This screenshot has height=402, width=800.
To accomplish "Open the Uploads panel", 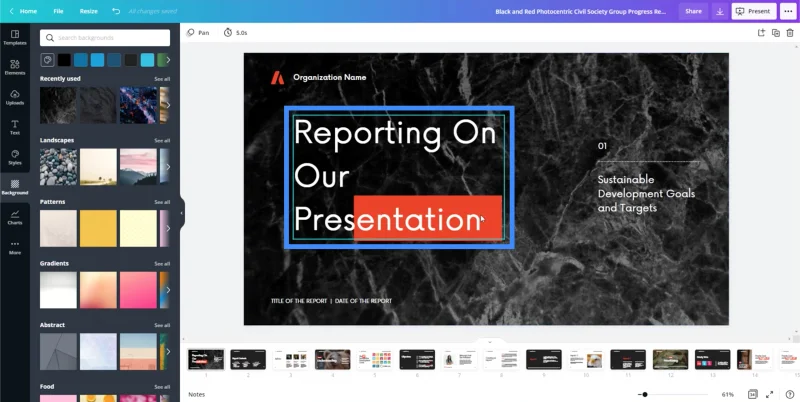I will [x=15, y=97].
